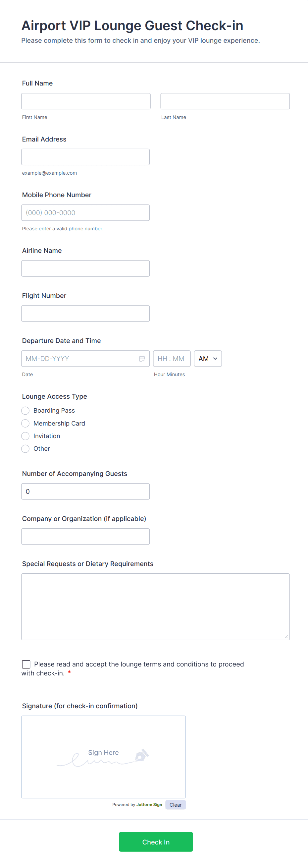Choose the Invitation access type
This screenshot has width=308, height=868.
(25, 436)
